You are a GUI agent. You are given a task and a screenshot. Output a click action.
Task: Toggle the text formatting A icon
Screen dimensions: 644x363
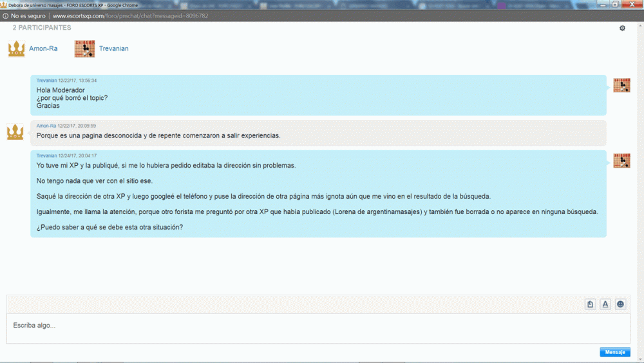click(x=605, y=304)
